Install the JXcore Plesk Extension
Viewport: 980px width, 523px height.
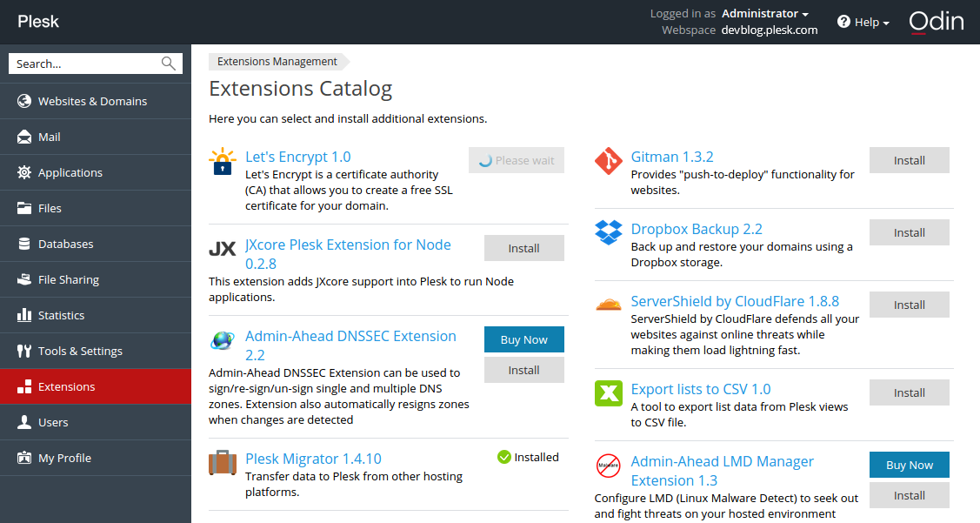coord(523,248)
